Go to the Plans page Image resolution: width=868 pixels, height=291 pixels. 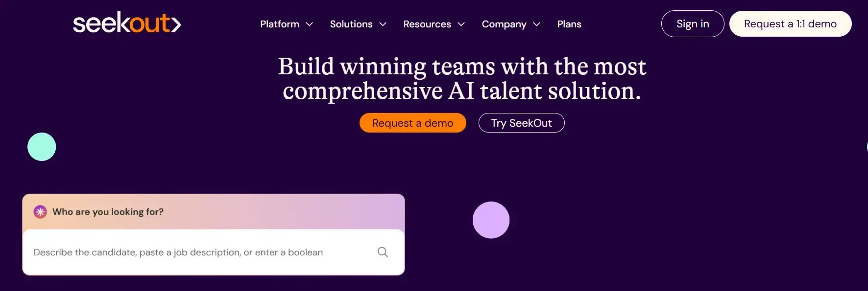click(569, 24)
